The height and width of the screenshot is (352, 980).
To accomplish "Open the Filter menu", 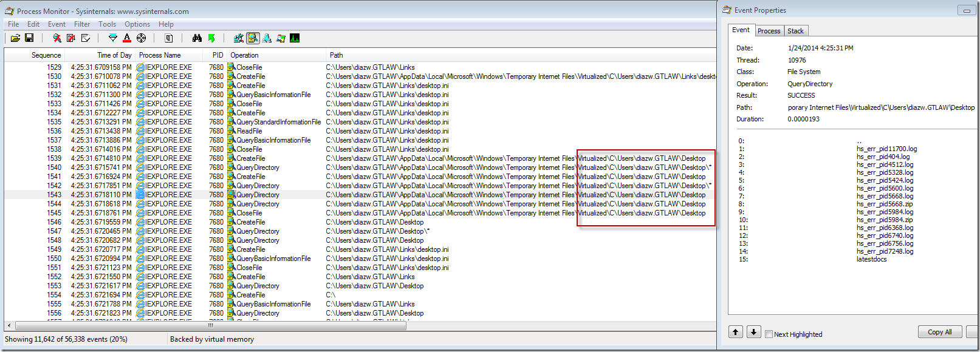I will pos(82,24).
